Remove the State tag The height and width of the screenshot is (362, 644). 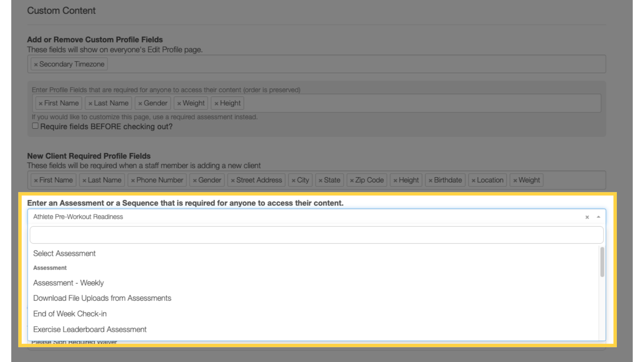[320, 180]
